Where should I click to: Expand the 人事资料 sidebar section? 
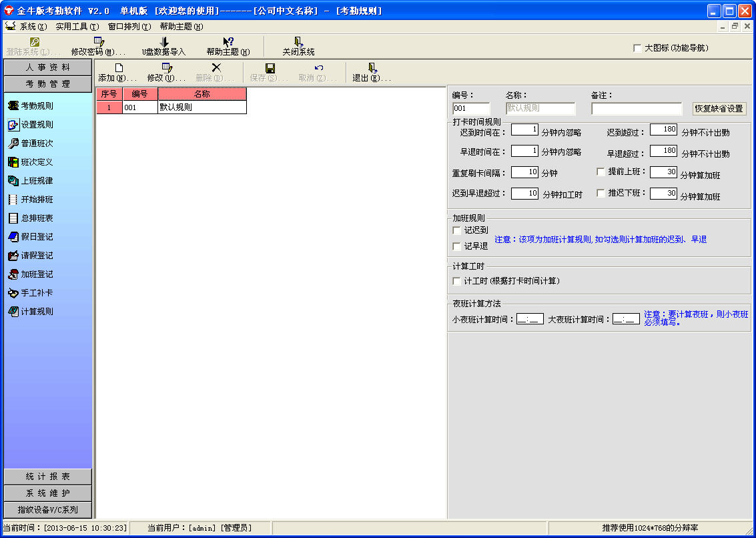coord(47,67)
